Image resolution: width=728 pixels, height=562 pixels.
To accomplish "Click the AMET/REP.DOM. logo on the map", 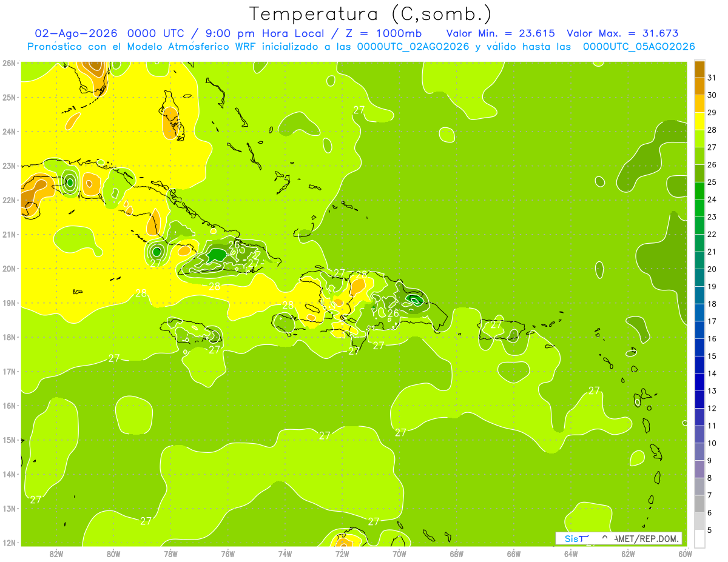I will click(x=619, y=538).
